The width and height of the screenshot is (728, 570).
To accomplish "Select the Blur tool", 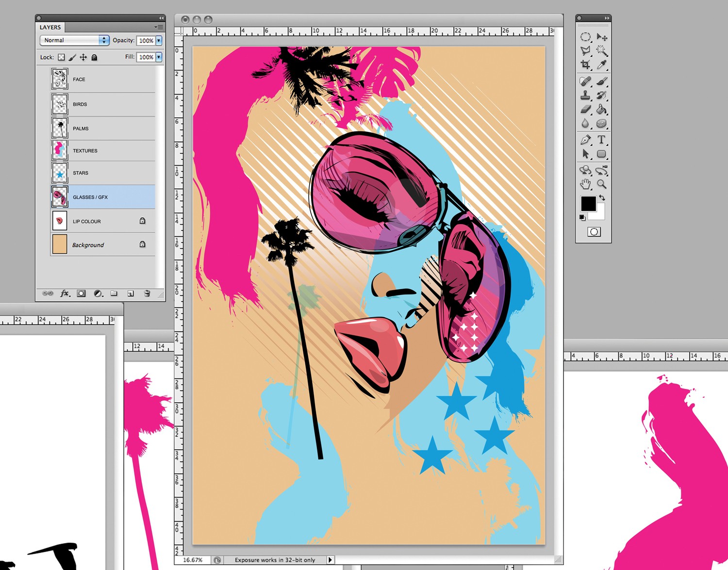I will pyautogui.click(x=585, y=123).
